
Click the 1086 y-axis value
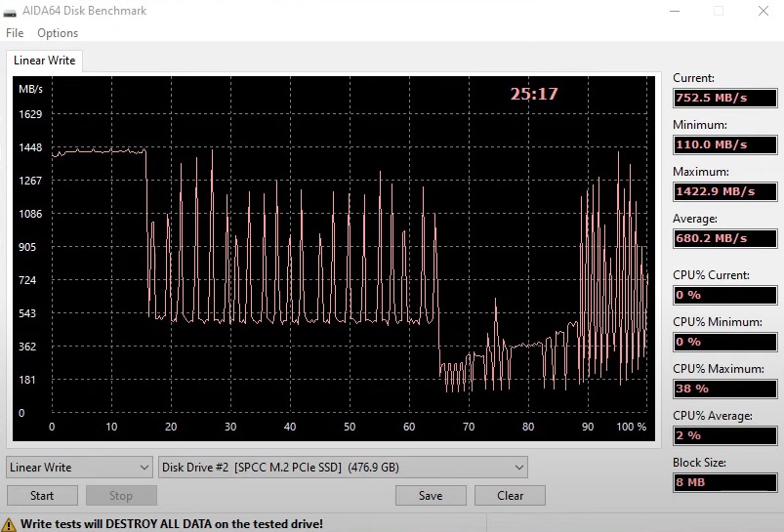click(30, 214)
